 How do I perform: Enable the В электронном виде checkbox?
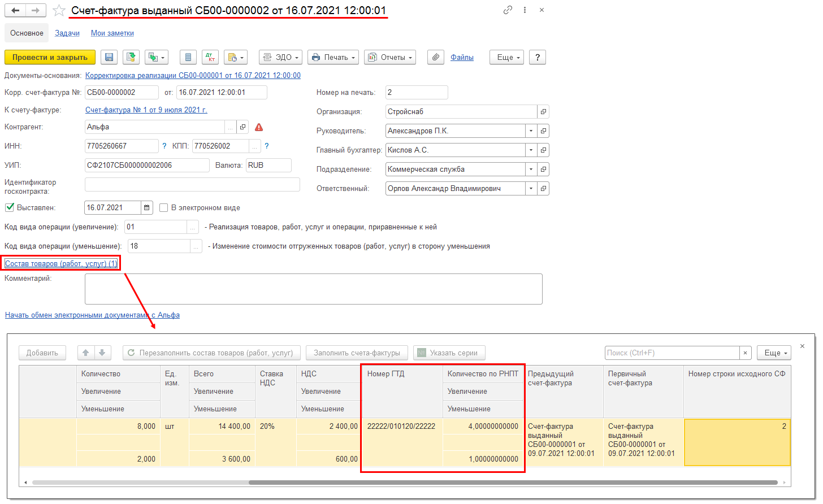click(164, 208)
